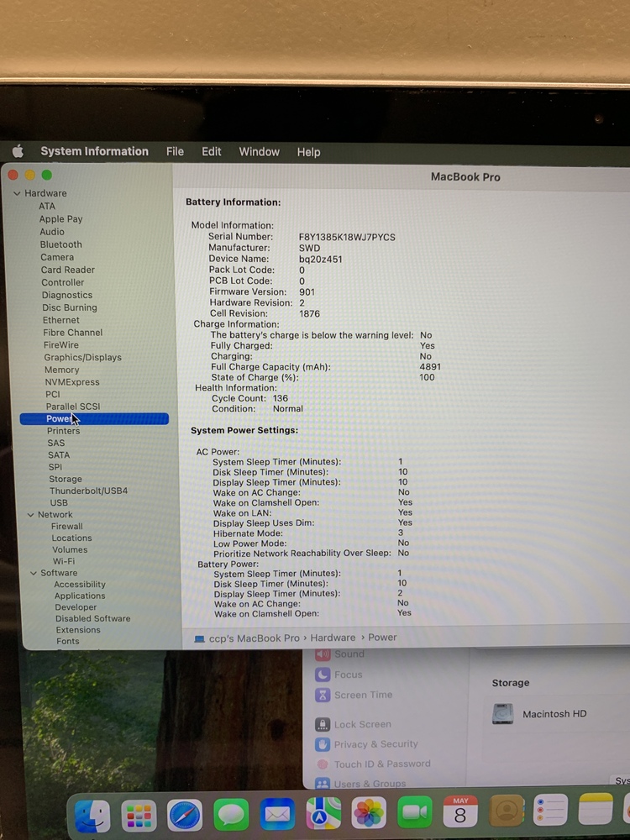Select Audio in sidebar

click(x=52, y=232)
